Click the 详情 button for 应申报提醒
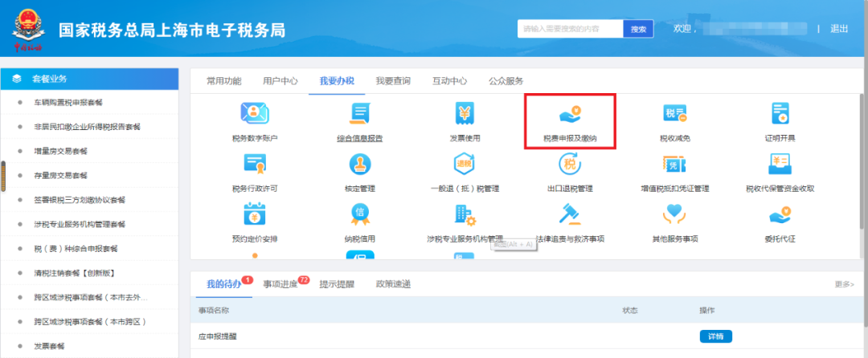Screen dimensions: 868x358 point(716,336)
